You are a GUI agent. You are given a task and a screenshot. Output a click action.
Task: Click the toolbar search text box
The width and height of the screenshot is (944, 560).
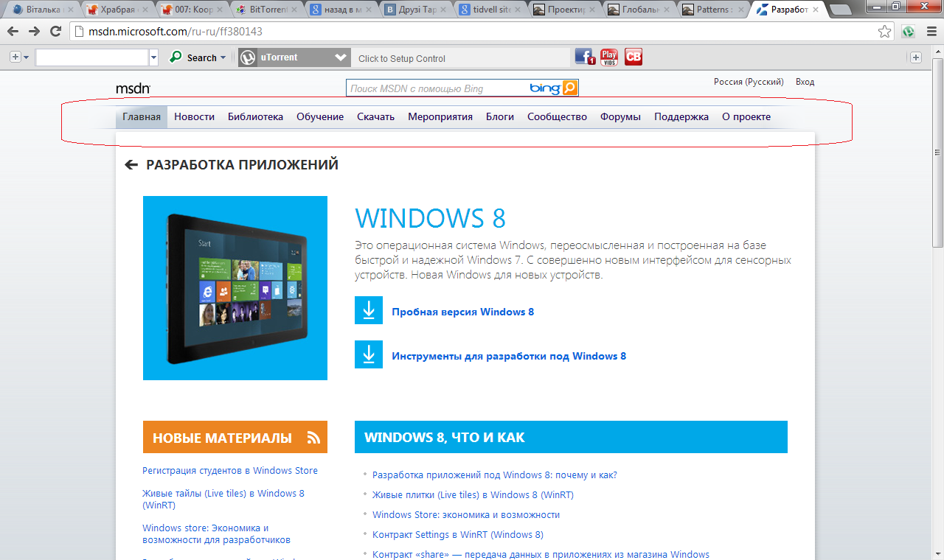(91, 57)
